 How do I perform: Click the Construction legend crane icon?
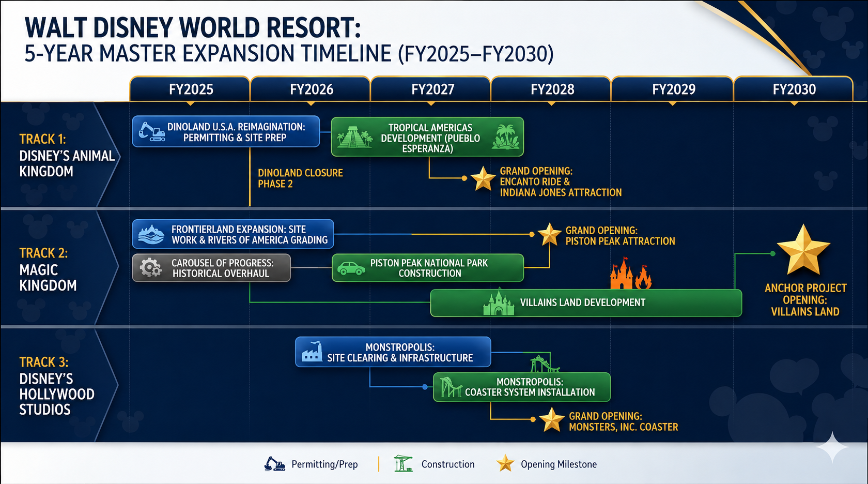[x=403, y=463]
